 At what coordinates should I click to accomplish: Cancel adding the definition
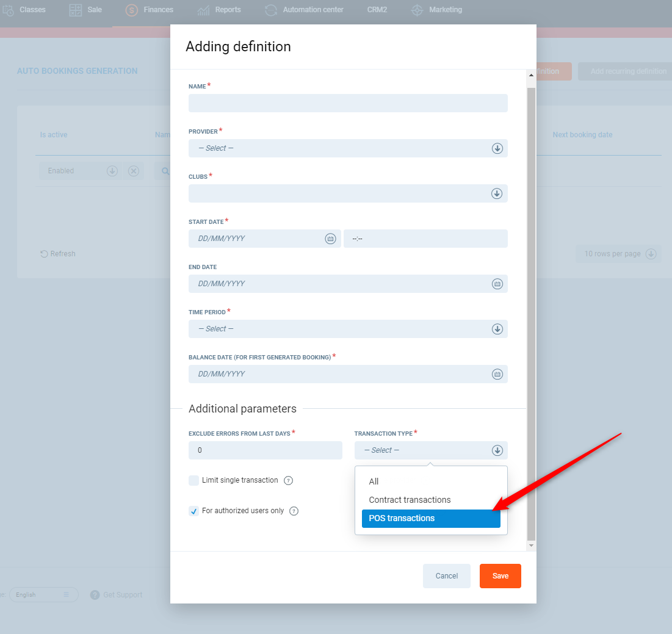pyautogui.click(x=446, y=576)
